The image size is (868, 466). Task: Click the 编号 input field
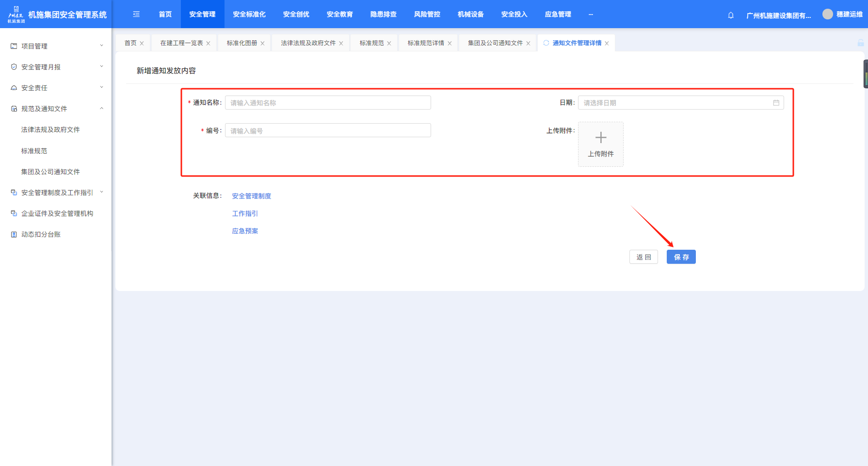tap(328, 131)
